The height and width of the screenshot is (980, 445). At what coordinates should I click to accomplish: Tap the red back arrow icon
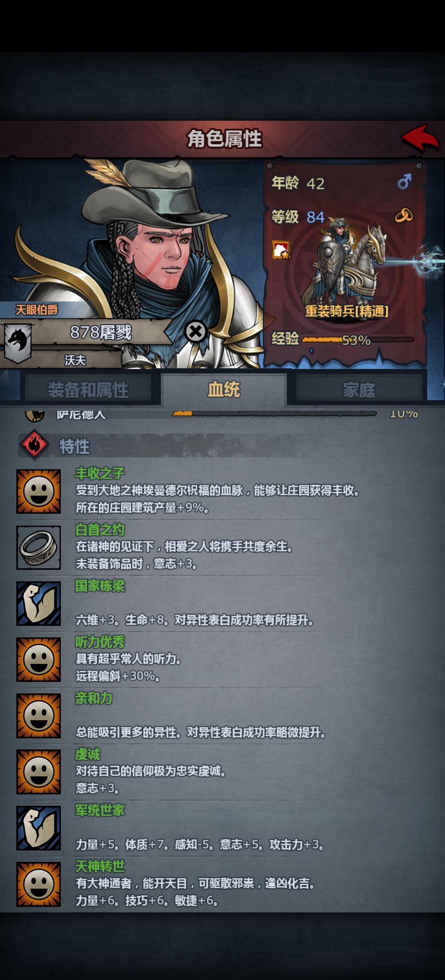click(420, 138)
